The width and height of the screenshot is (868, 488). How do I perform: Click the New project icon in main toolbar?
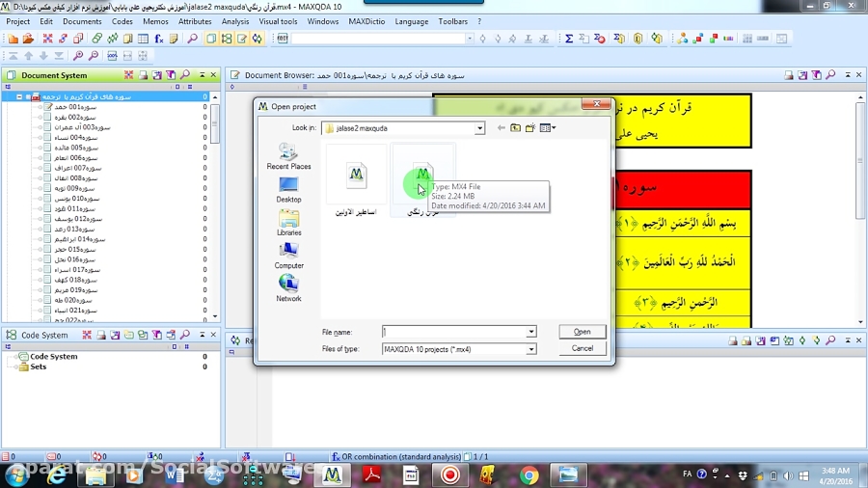pyautogui.click(x=13, y=39)
